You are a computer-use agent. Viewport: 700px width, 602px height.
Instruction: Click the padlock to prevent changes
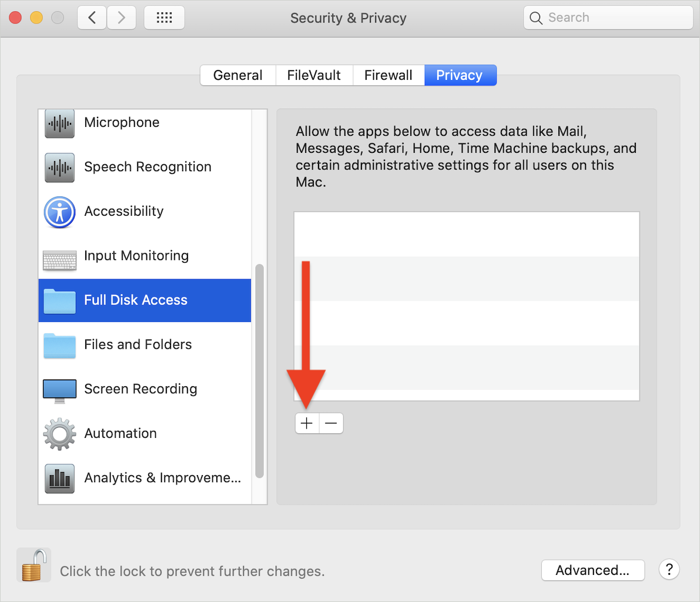(x=33, y=566)
